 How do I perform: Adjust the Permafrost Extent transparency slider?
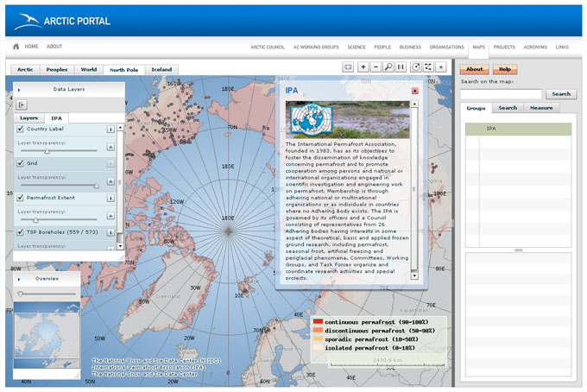[35, 220]
